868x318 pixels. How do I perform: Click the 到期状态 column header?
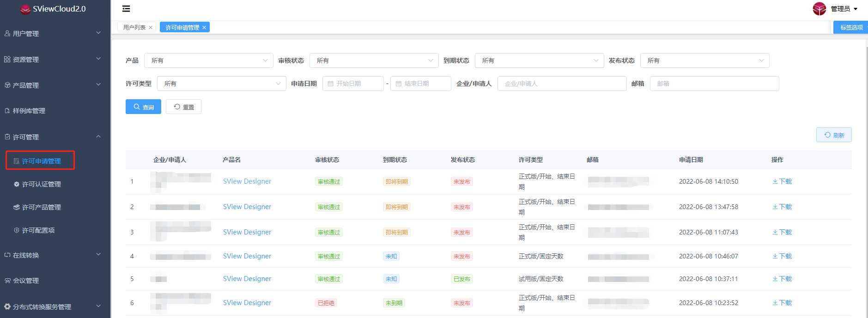point(395,160)
